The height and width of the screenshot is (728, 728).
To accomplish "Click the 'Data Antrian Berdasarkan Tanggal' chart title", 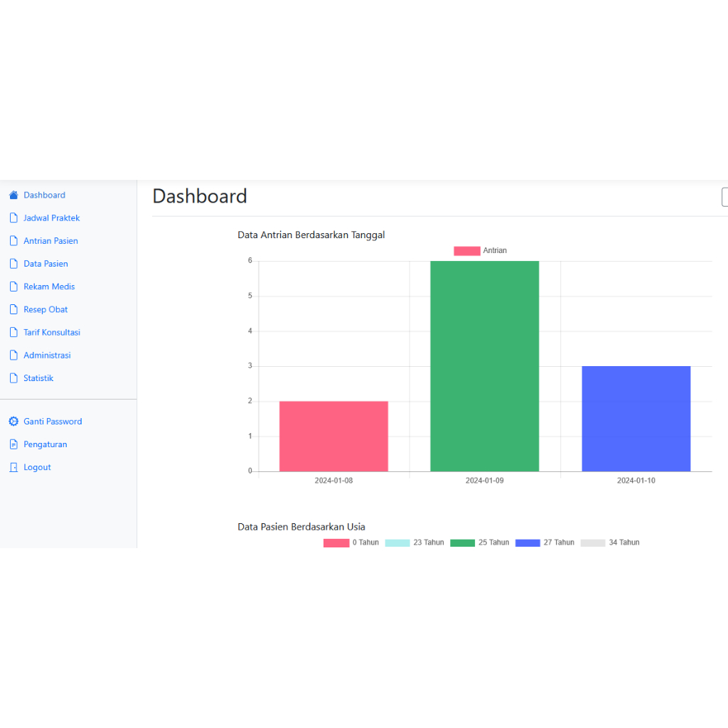I will coord(311,235).
